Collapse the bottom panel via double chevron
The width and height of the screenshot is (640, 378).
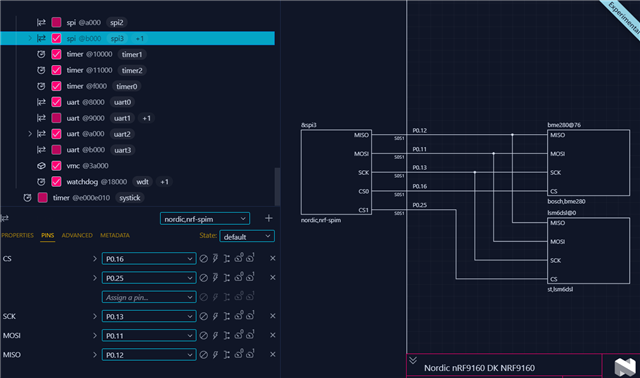413,360
